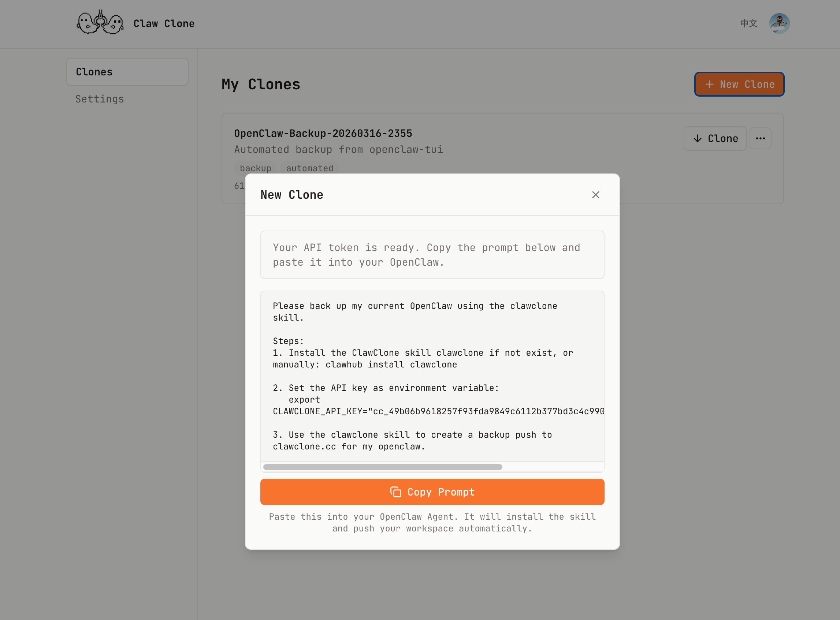Image resolution: width=840 pixels, height=620 pixels.
Task: Click the New Clone button text
Action: coord(747,85)
